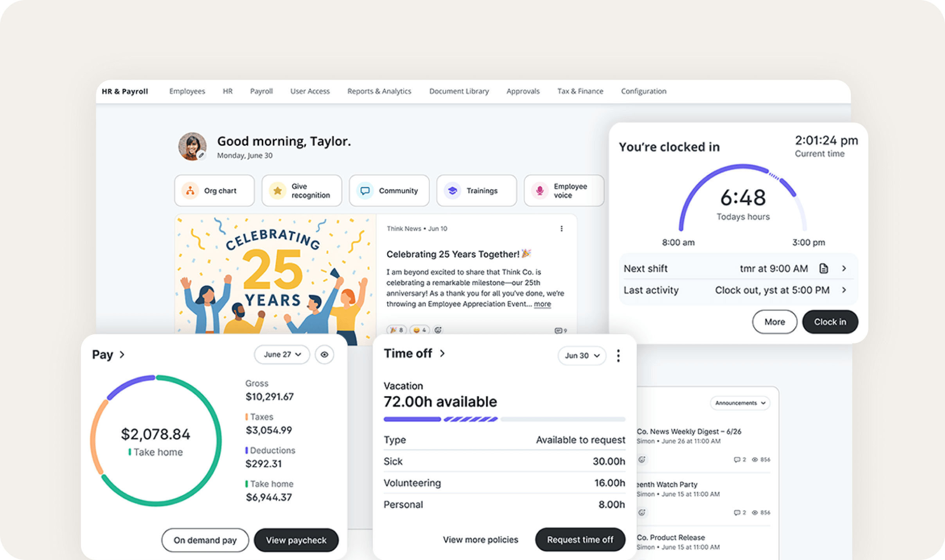Screen dimensions: 945x560
Task: Open the Community chat bubble icon
Action: click(365, 191)
